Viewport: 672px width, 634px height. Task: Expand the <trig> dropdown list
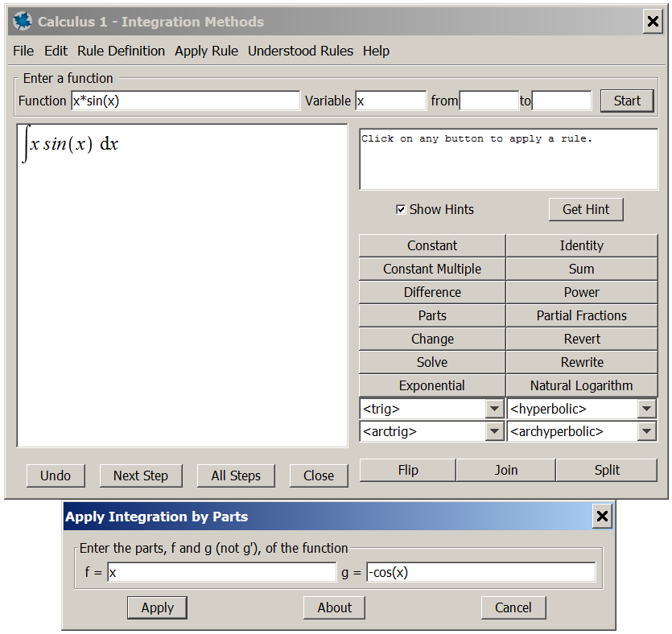[x=495, y=410]
